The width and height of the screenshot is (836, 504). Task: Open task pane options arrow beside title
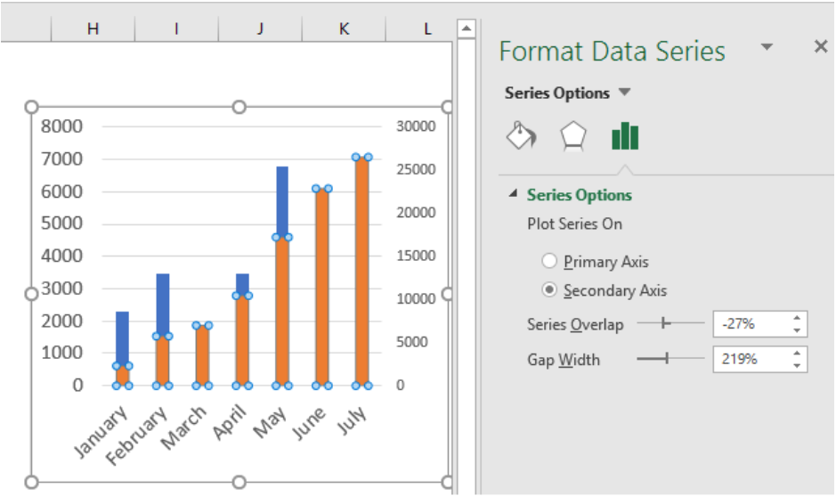coord(767,47)
